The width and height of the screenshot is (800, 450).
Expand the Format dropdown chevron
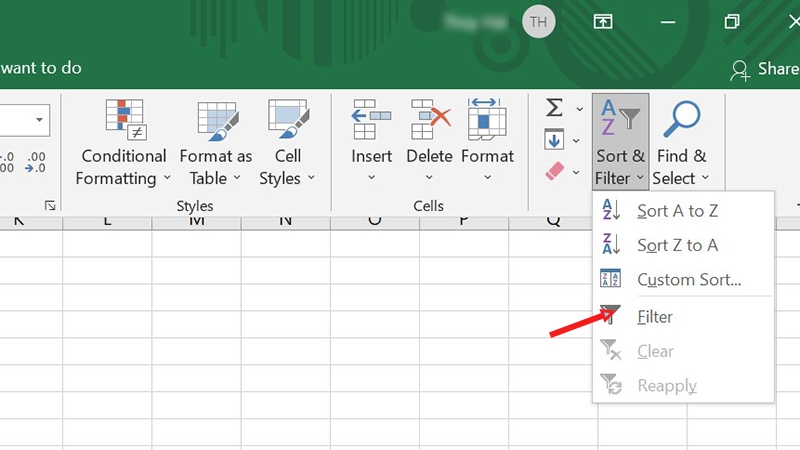pyautogui.click(x=488, y=177)
